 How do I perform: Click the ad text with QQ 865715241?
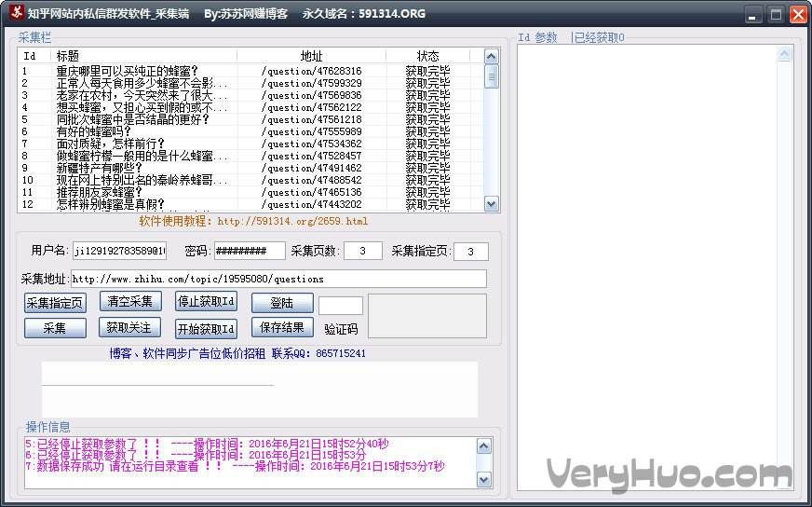click(237, 353)
